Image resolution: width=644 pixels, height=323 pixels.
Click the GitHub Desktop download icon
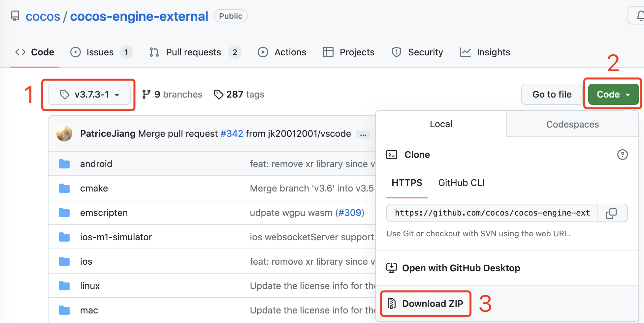point(392,268)
